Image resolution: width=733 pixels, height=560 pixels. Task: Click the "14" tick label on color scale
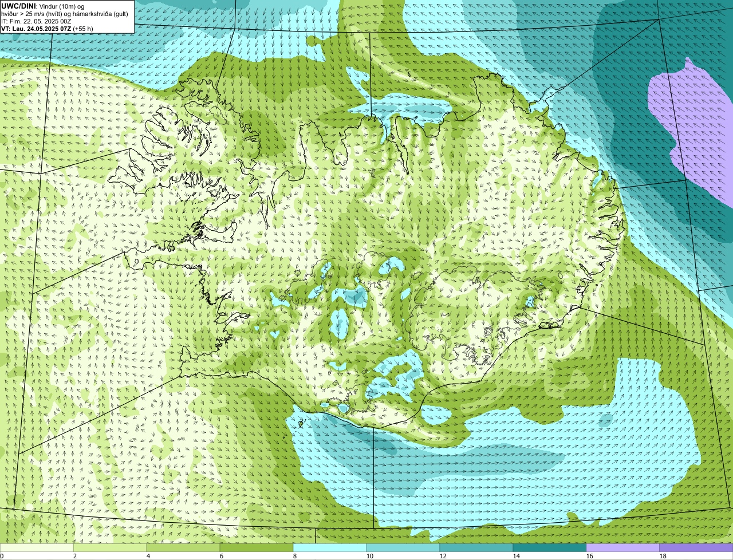click(517, 556)
